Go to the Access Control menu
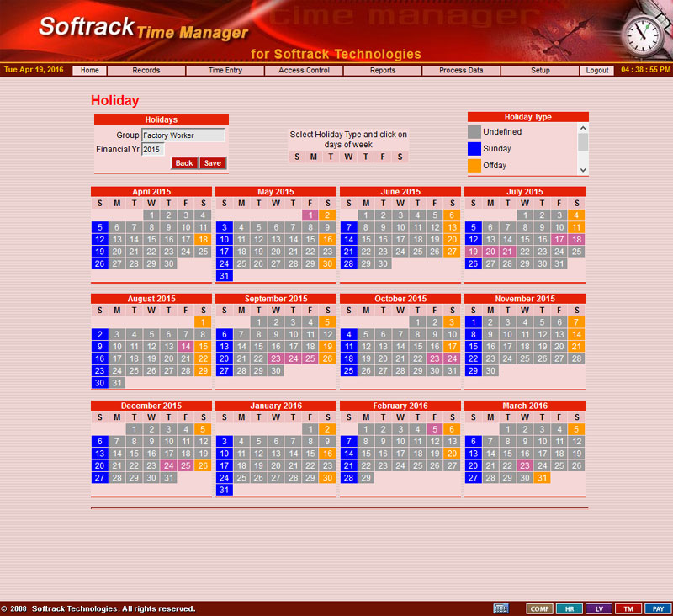 point(304,71)
